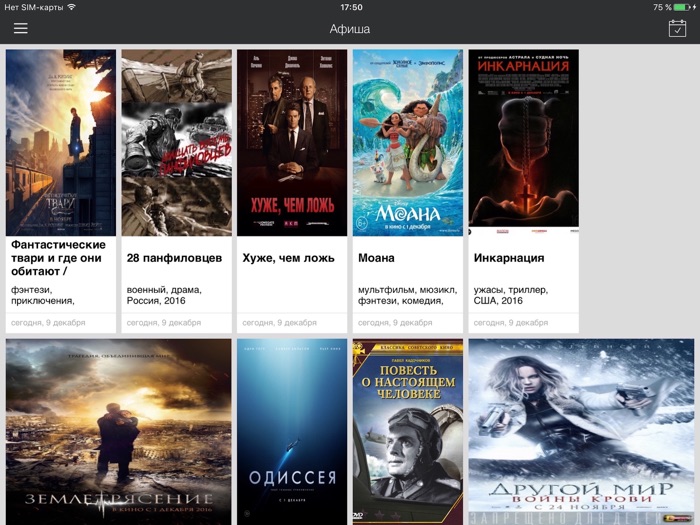Click genre text ужасы, триллер, США, 2016
Viewport: 700px width, 525px height.
point(511,295)
